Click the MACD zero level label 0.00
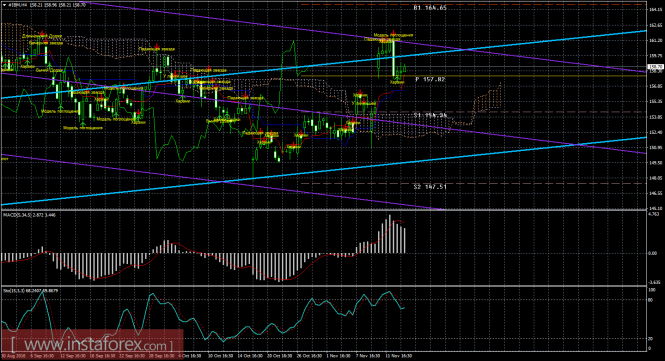The image size is (665, 361). 654,254
